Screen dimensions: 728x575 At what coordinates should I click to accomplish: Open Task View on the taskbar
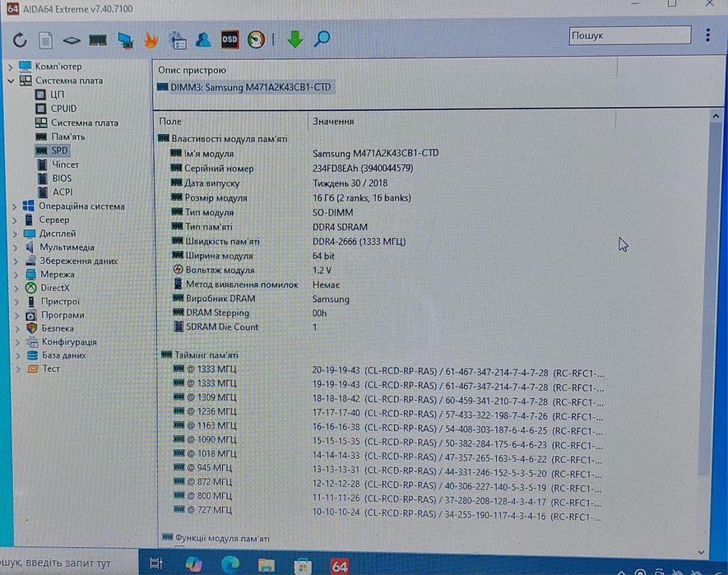(x=156, y=564)
